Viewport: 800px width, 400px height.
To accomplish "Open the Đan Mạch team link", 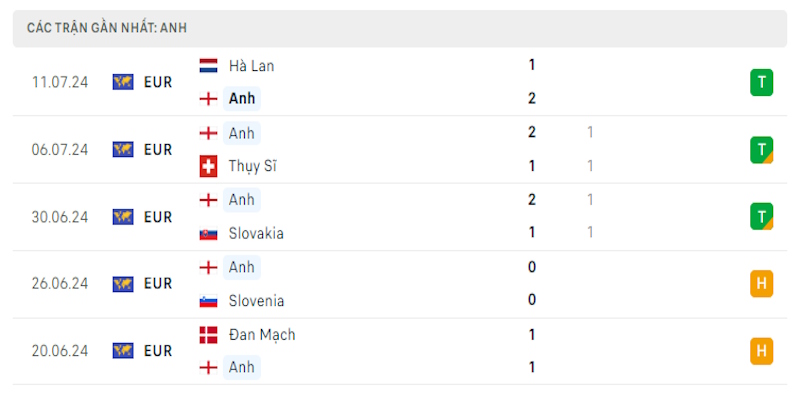I will 262,335.
